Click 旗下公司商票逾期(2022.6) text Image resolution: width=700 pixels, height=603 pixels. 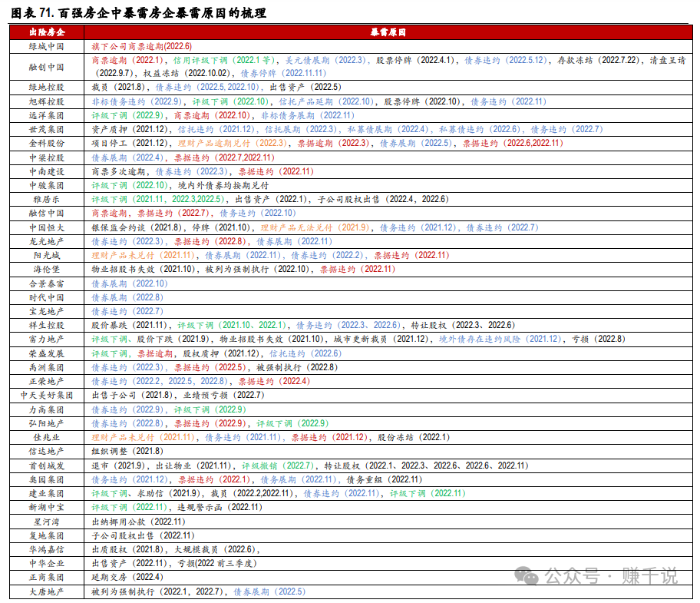[x=141, y=46]
